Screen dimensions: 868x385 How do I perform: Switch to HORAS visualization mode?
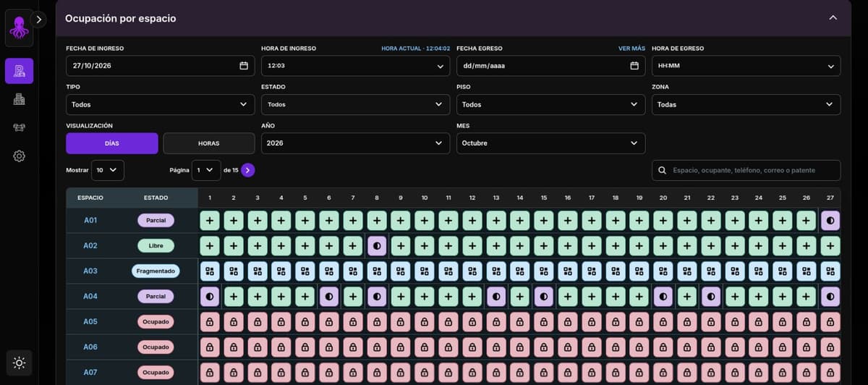point(209,143)
